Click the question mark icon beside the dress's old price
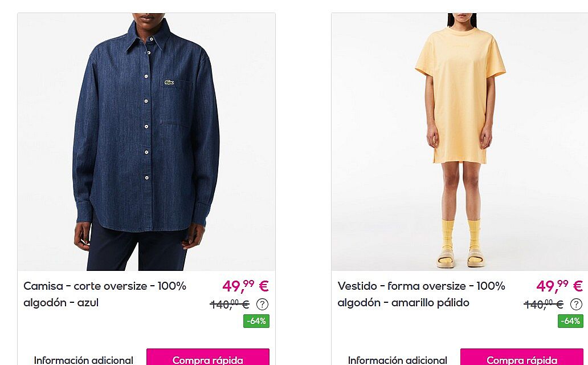 (576, 304)
